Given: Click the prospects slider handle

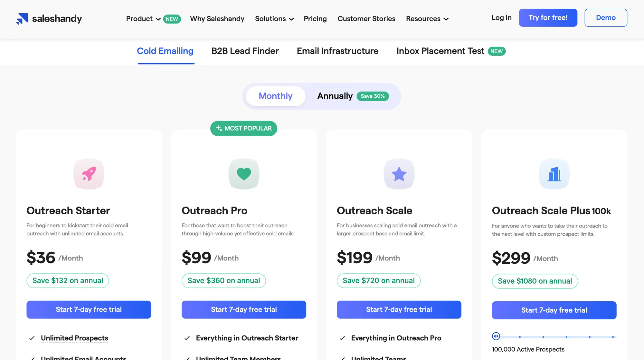Looking at the screenshot, I should [x=496, y=336].
